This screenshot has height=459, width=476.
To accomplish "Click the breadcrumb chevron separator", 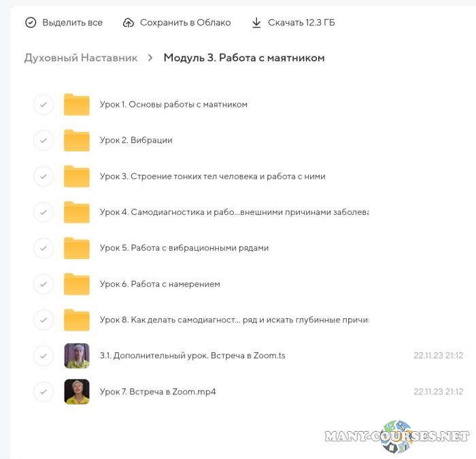I will tap(151, 58).
